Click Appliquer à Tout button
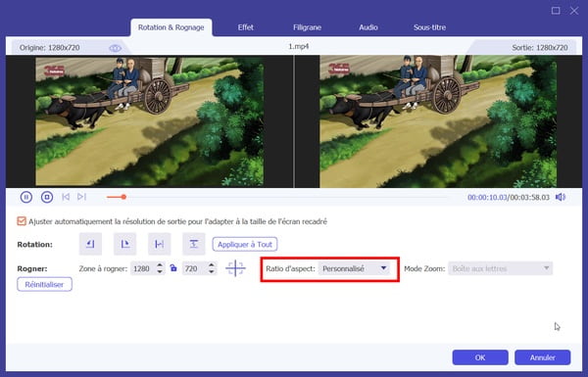 point(245,245)
